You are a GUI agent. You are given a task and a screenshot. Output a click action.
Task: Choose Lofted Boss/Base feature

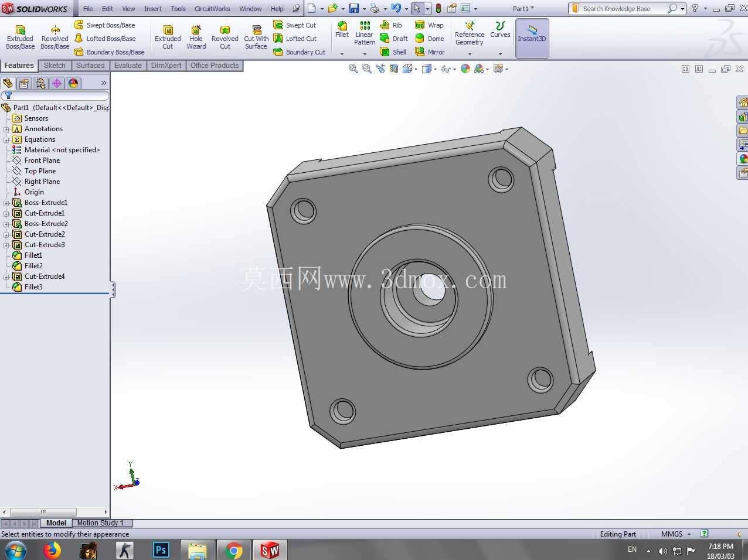pos(104,39)
